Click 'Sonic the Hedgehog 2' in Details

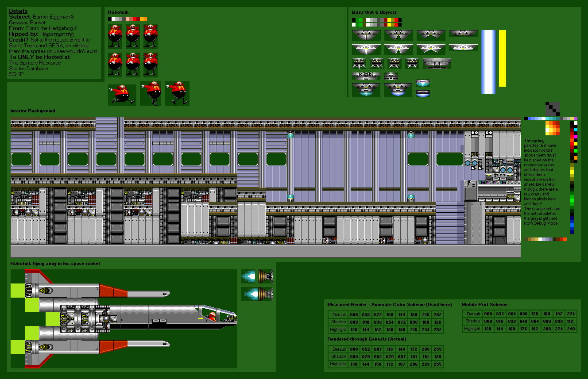coord(51,28)
